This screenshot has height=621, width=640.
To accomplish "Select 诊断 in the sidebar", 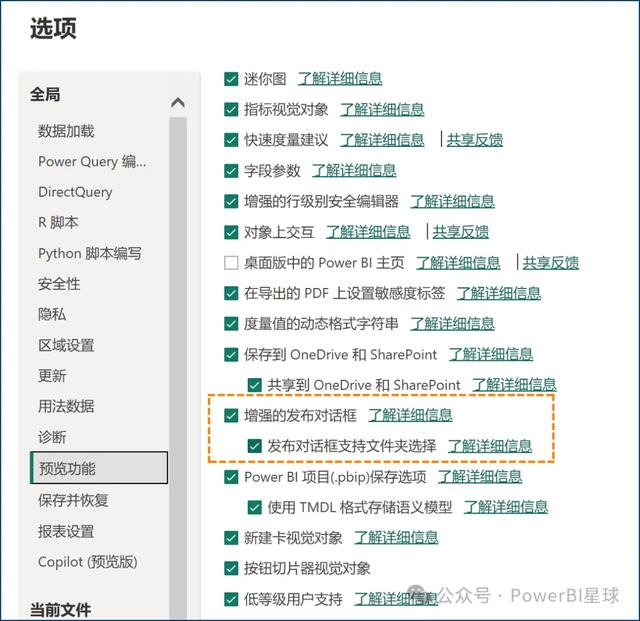I will [x=52, y=437].
